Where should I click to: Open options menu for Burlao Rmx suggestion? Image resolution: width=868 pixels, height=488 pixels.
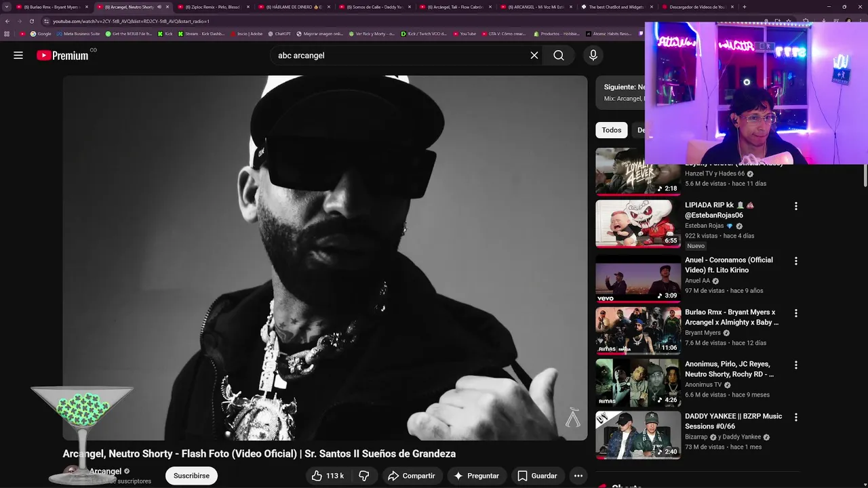pyautogui.click(x=796, y=313)
